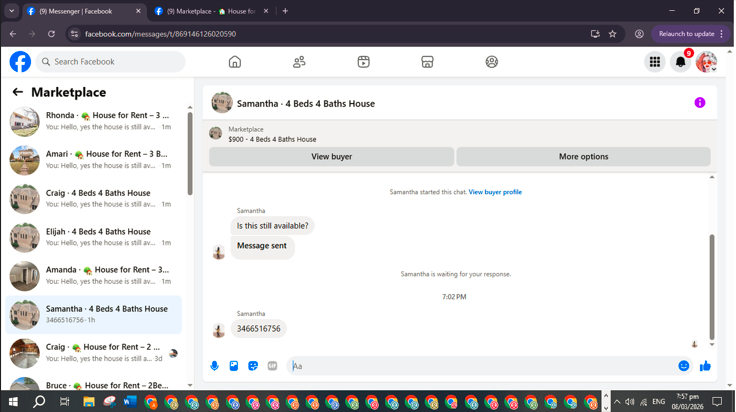Switch to the Marketplace browser tab
The height and width of the screenshot is (412, 736).
pos(211,11)
